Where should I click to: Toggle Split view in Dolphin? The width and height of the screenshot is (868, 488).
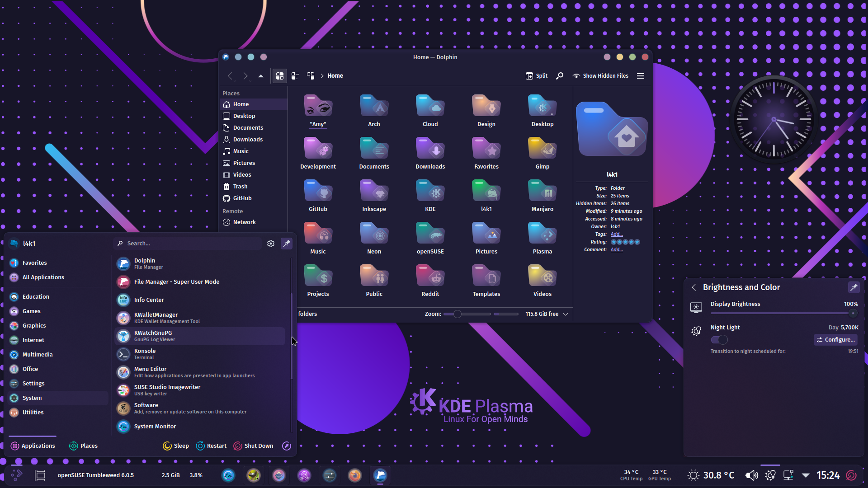[x=537, y=76]
